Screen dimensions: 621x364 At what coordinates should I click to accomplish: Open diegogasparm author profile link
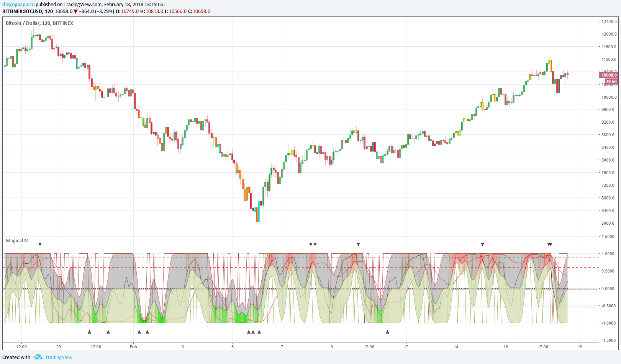coord(18,5)
